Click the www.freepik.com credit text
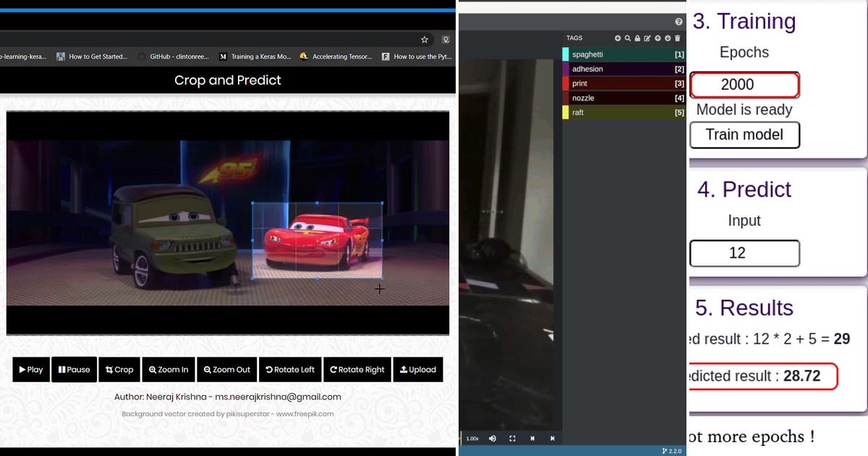The image size is (868, 456). (305, 414)
